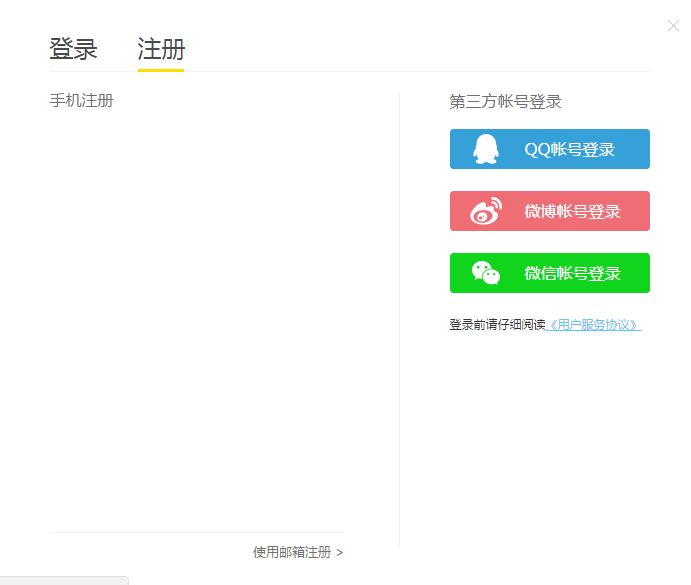Screen dimensions: 691x585
Task: Log in with QQ帐号登录 button
Action: coord(550,149)
